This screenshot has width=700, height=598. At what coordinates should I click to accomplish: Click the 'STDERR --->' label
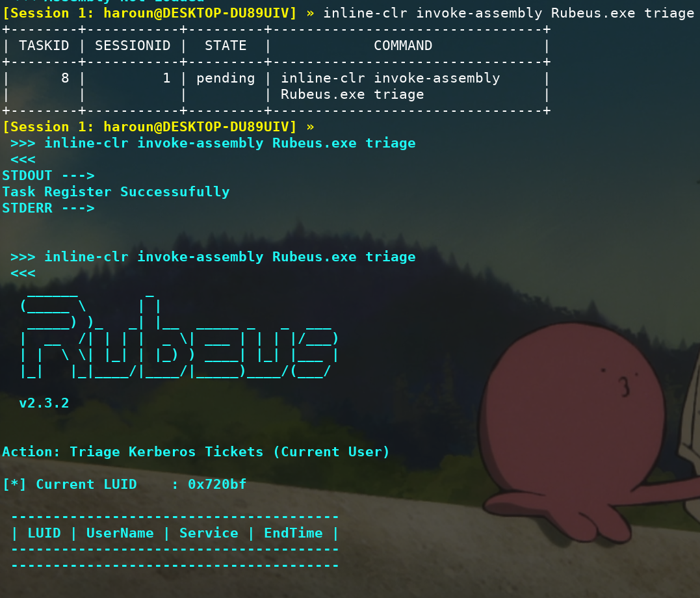(x=48, y=208)
